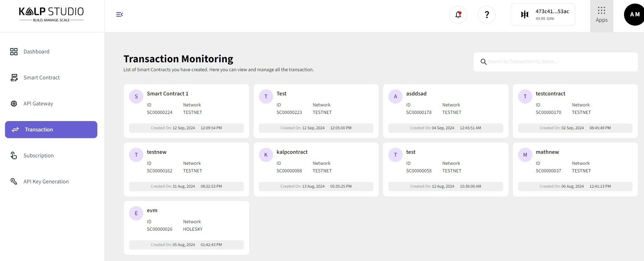Viewport: 644px width, 261px height.
Task: Go to Dashboard in the sidebar
Action: [36, 52]
